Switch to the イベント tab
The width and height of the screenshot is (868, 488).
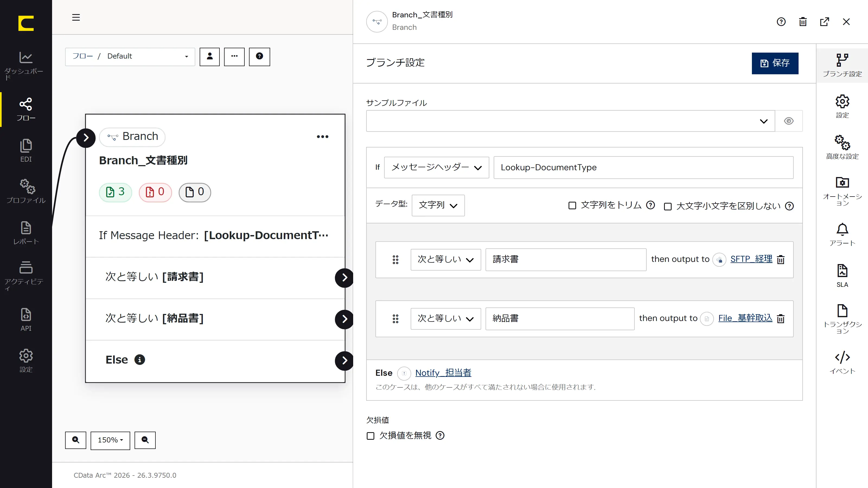[x=842, y=362]
